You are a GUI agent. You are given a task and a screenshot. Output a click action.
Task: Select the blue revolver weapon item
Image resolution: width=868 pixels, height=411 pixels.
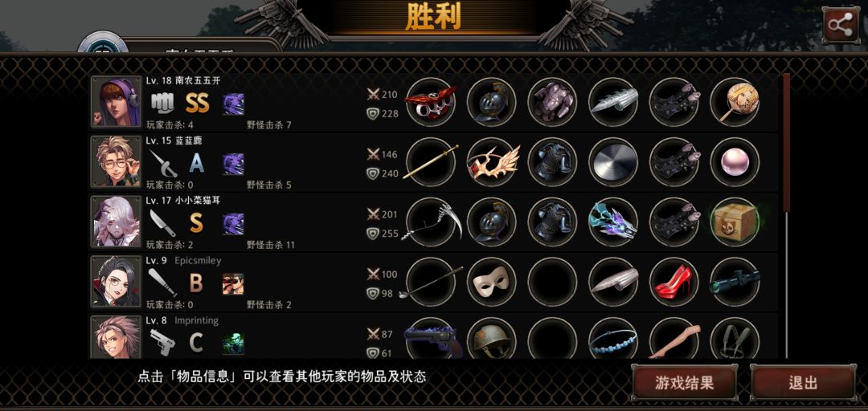[x=433, y=339]
